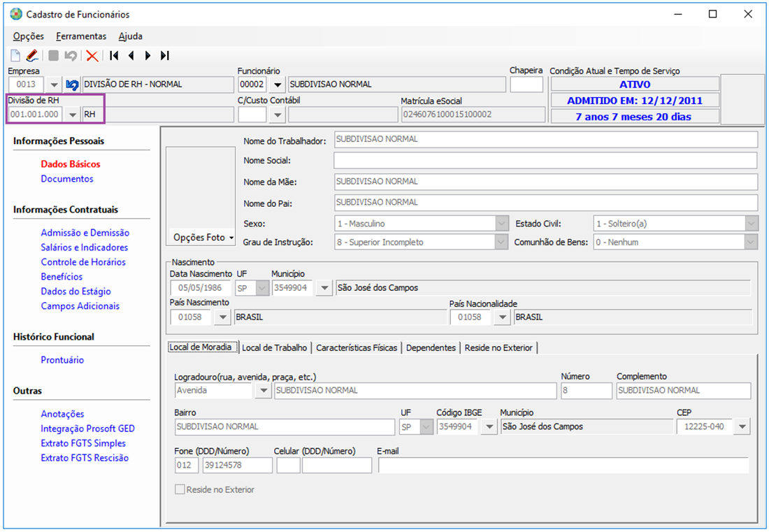Open the Nascimento UF dropdown
Viewport: 769px width, 532px height.
pyautogui.click(x=262, y=288)
